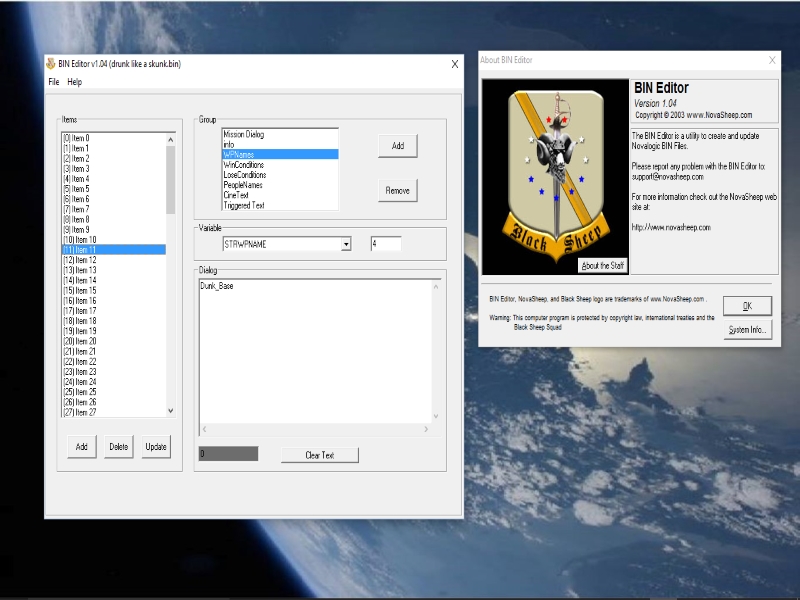
Task: Click the Dialog box vertical scroll down arrow
Action: point(436,416)
